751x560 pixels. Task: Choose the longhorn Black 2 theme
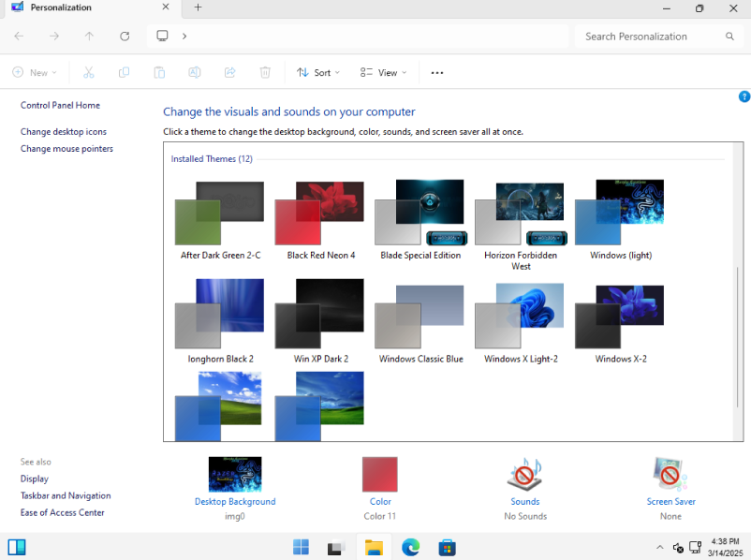point(220,321)
